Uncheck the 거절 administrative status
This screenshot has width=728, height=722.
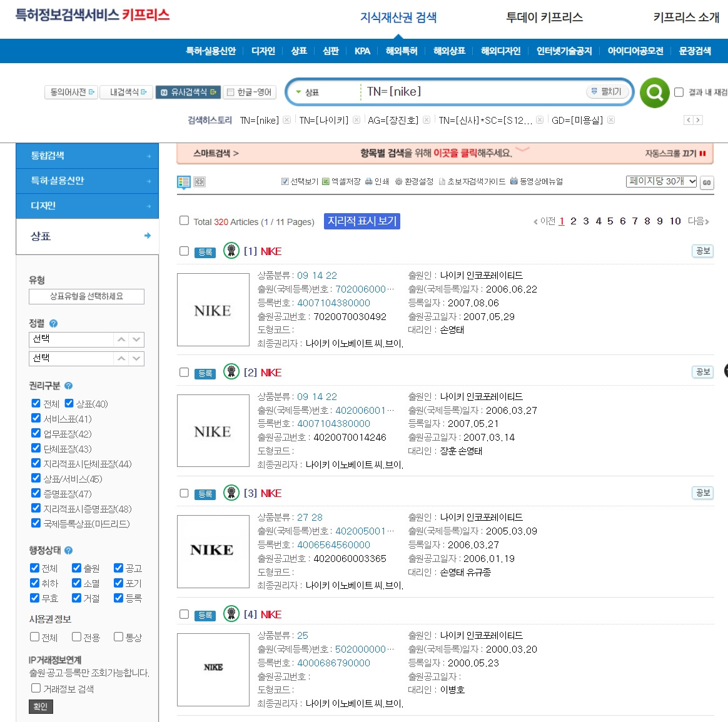(76, 598)
